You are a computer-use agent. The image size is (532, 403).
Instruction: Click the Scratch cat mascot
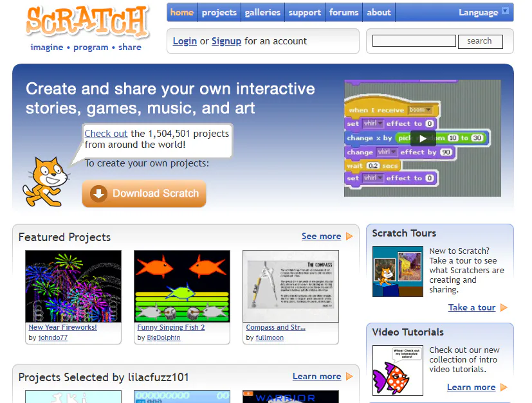coord(46,182)
